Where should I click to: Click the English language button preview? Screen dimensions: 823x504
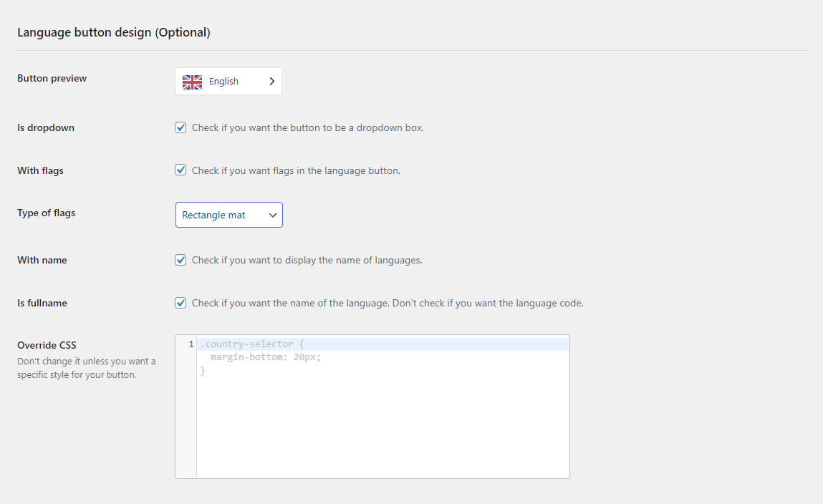(228, 81)
